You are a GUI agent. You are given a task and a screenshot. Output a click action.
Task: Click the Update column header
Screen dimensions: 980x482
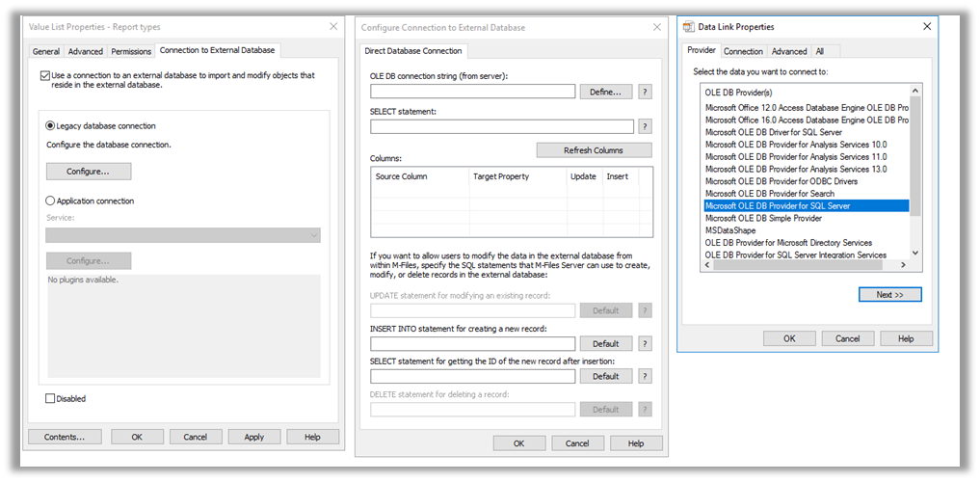pyautogui.click(x=584, y=176)
